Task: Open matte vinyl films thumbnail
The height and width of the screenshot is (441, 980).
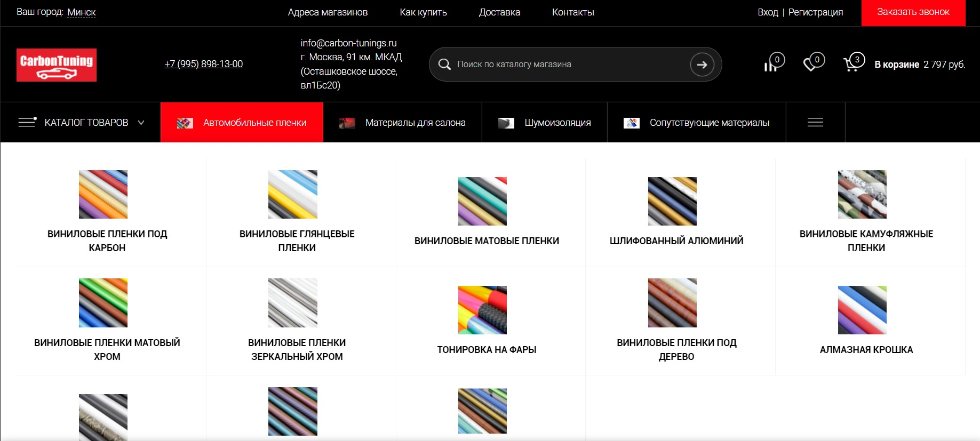Action: 482,201
